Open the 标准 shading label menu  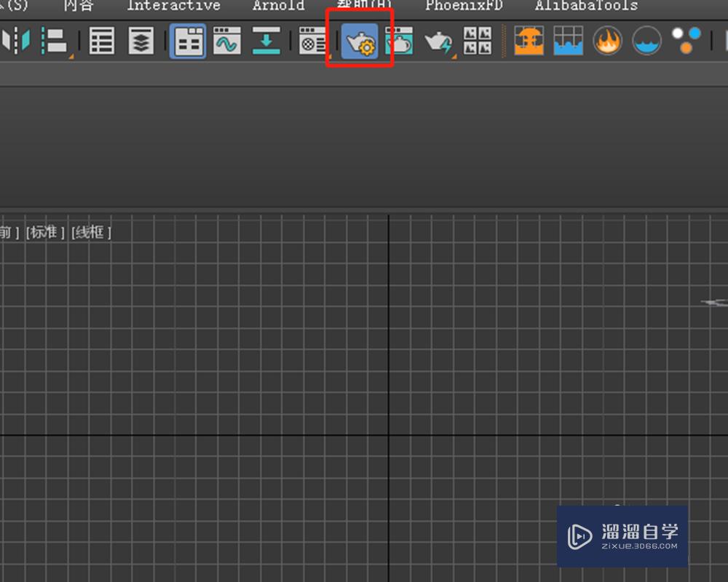pyautogui.click(x=45, y=231)
